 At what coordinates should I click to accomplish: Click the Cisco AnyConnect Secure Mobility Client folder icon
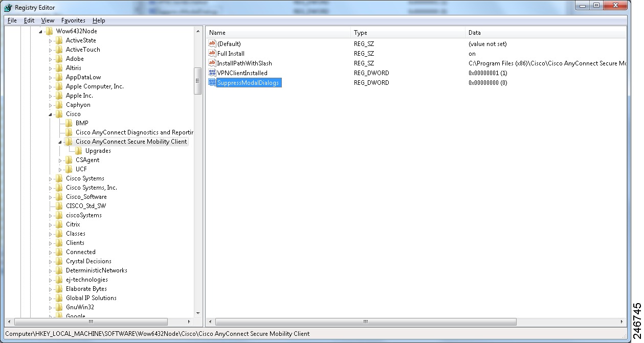pyautogui.click(x=69, y=142)
